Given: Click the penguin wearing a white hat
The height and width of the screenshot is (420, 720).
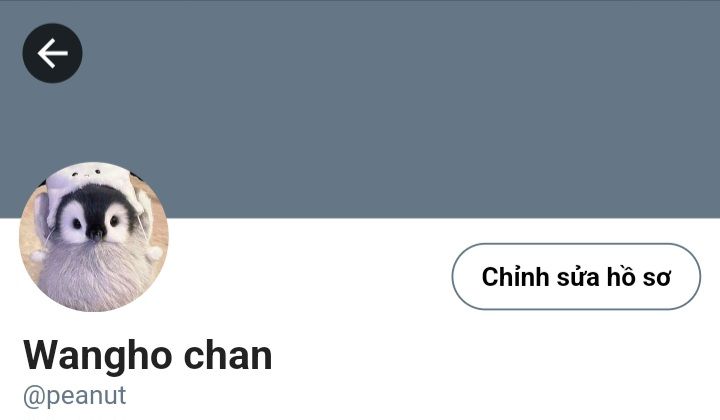Looking at the screenshot, I should 94,237.
